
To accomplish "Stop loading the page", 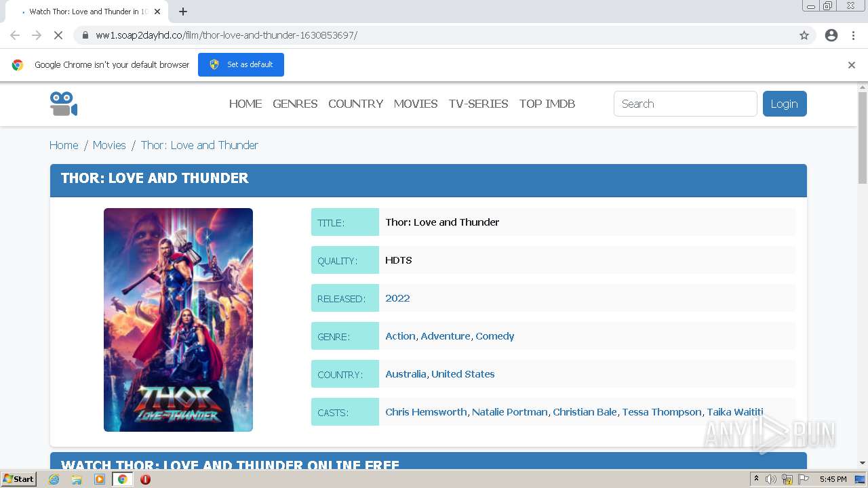I will tap(58, 35).
